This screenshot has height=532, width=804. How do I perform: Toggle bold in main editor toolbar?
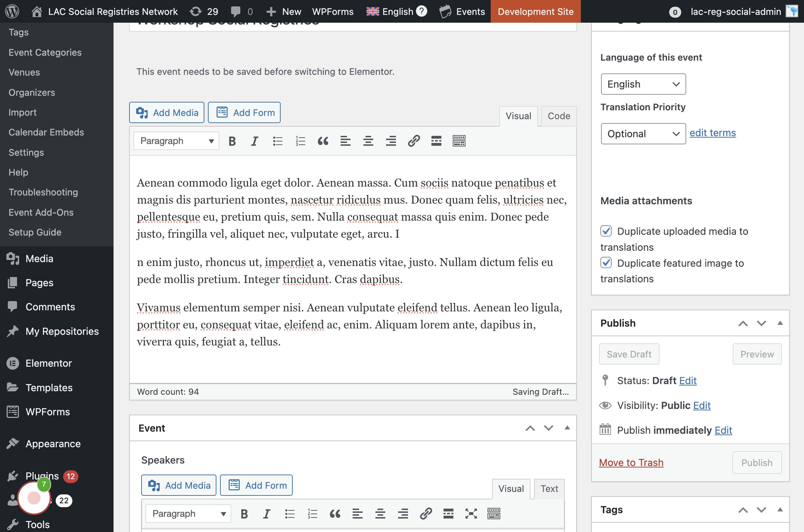click(x=232, y=141)
